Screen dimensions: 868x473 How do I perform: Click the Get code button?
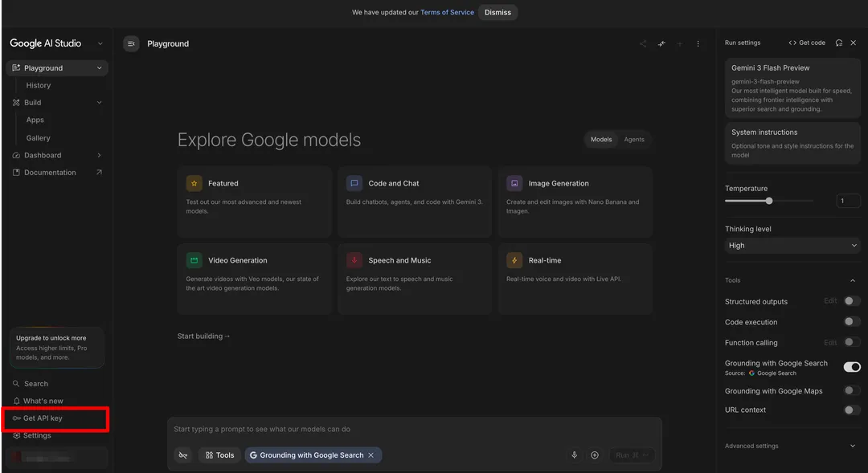[x=807, y=43]
